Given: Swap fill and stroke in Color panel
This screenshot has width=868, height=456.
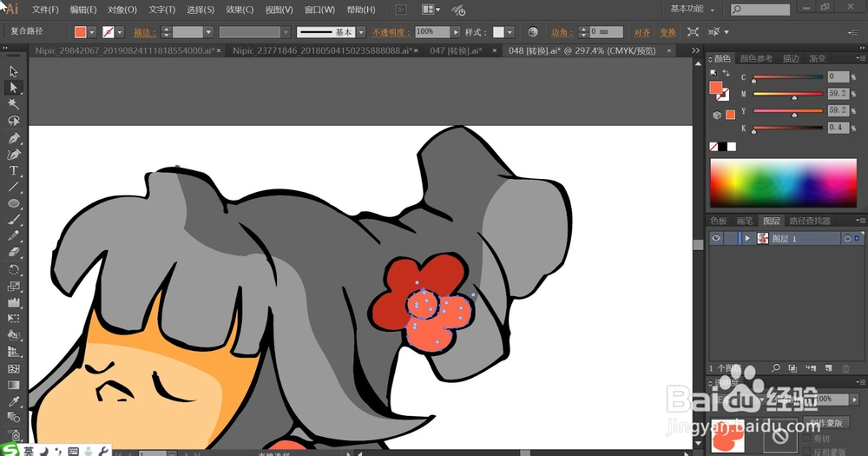Looking at the screenshot, I should [x=726, y=73].
